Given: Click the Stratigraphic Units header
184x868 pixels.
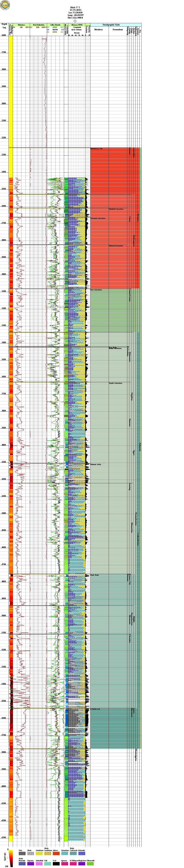Looking at the screenshot, I should click(111, 25).
